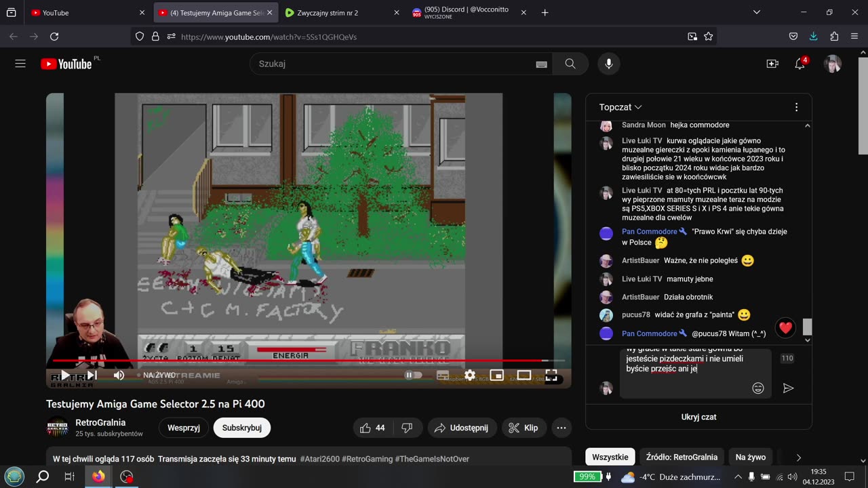The height and width of the screenshot is (488, 868).
Task: Open Windows Start menu
Action: click(x=14, y=476)
